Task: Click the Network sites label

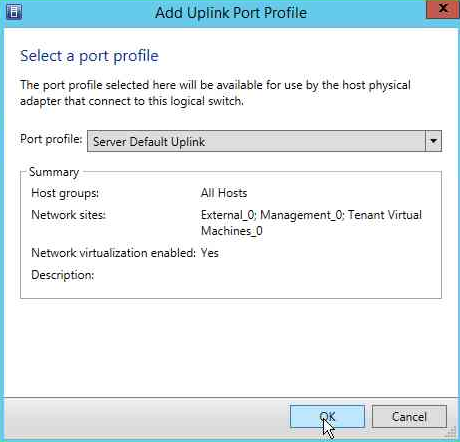Action: [68, 215]
